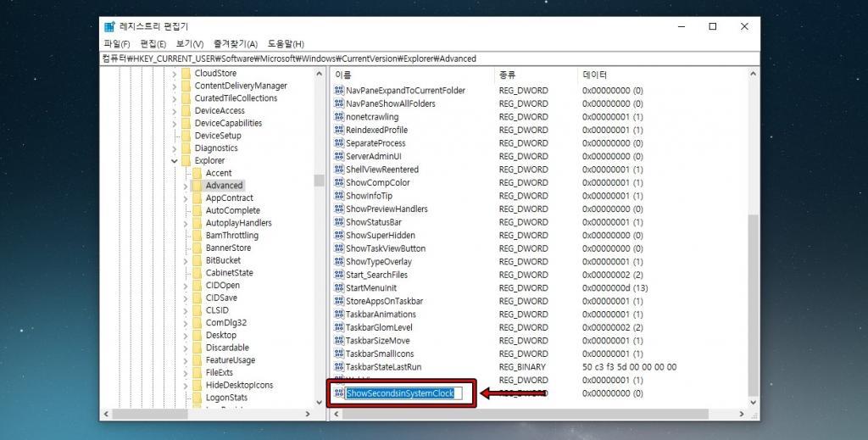Click the value icon next to ReindexedProfile
Screen dimensions: 868x440
point(339,130)
